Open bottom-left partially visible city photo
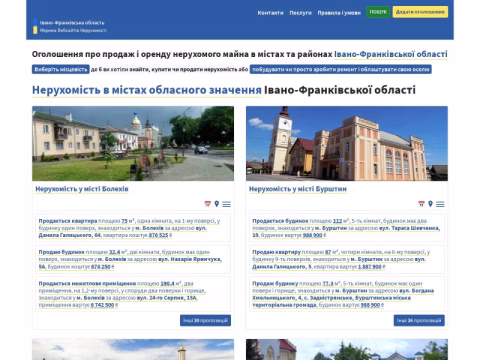The width and height of the screenshot is (480, 360). pos(133,349)
